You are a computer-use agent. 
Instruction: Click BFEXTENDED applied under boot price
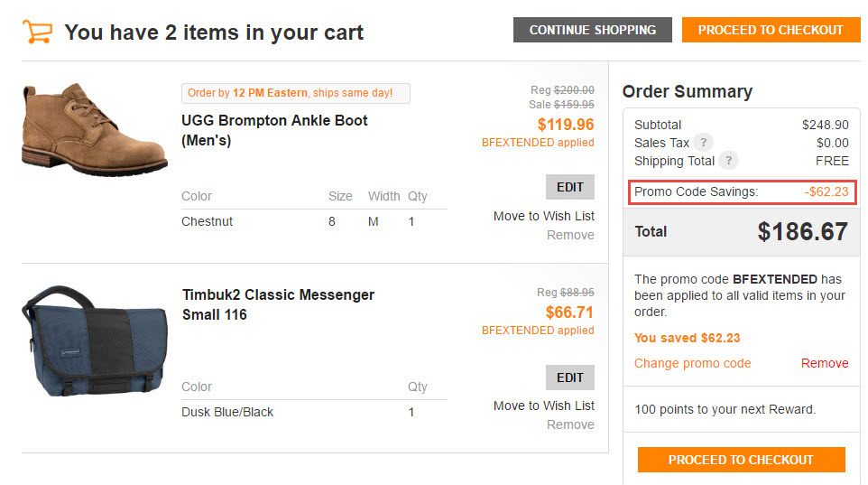pyautogui.click(x=538, y=143)
